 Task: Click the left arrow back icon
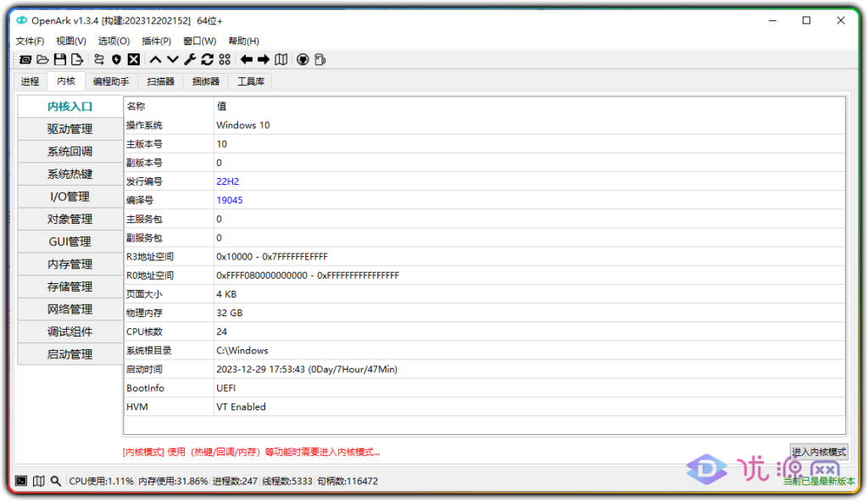[x=247, y=59]
